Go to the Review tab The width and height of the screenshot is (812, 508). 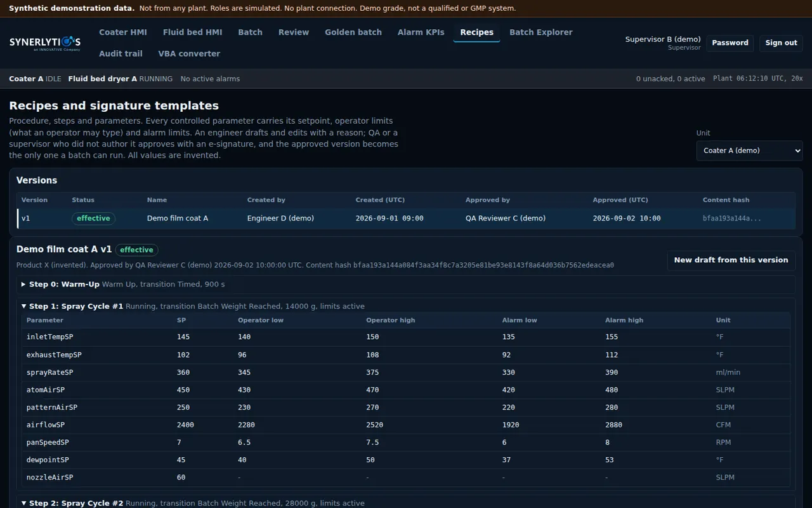[x=294, y=32]
